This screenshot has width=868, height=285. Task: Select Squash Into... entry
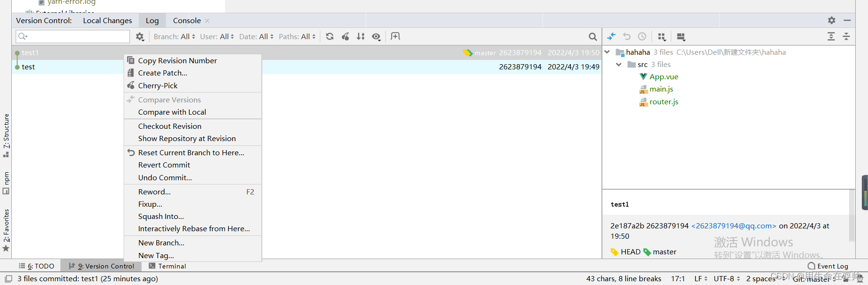coord(192,216)
